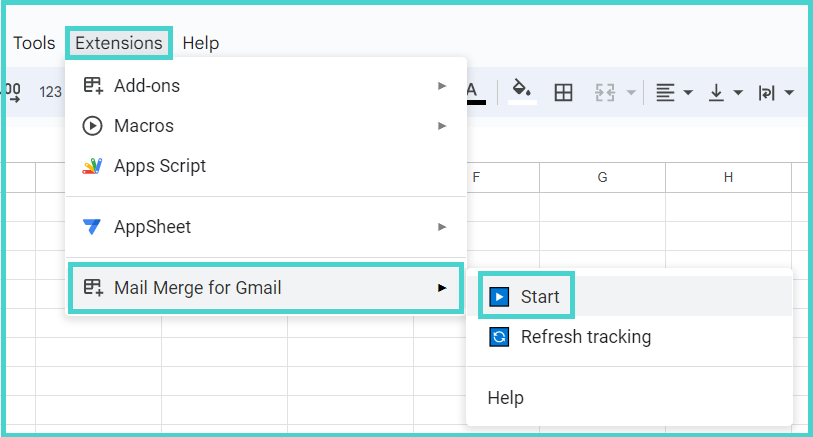Expand the Macros submenu arrow
This screenshot has height=437, width=813.
pyautogui.click(x=442, y=126)
